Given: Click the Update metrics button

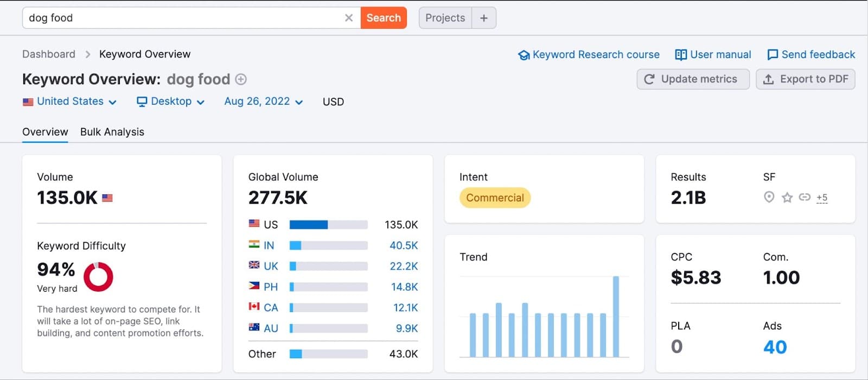Looking at the screenshot, I should (x=693, y=79).
